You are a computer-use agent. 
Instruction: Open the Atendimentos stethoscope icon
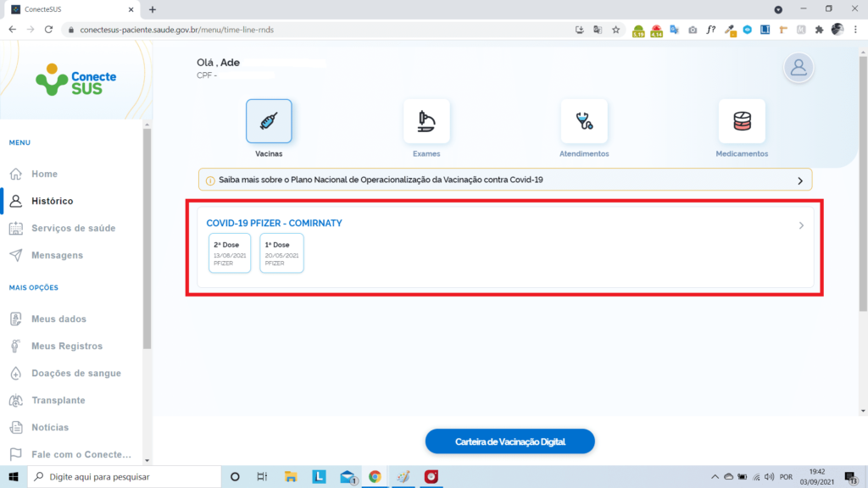584,121
